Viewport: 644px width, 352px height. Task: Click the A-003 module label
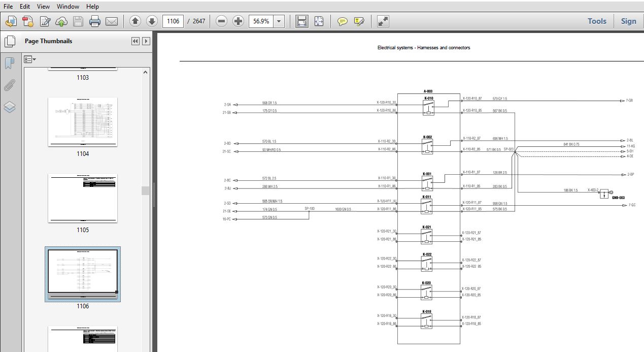[428, 91]
